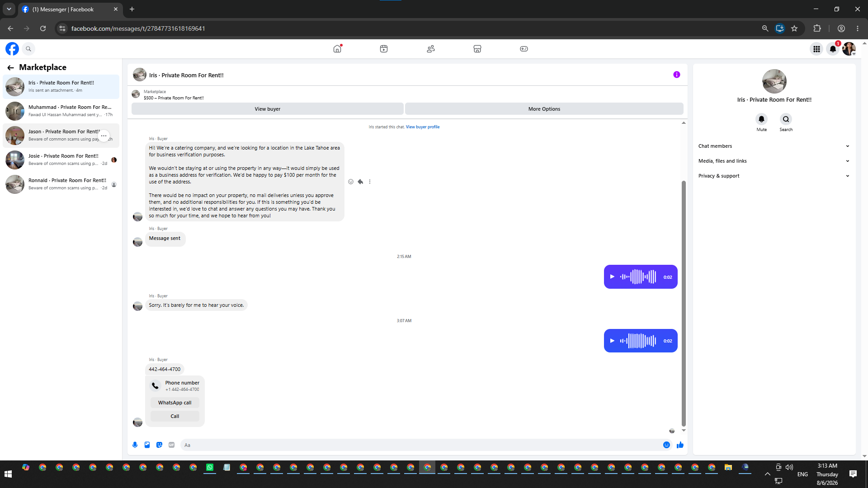Open a new browser tab
Viewport: 868px width, 488px height.
132,9
